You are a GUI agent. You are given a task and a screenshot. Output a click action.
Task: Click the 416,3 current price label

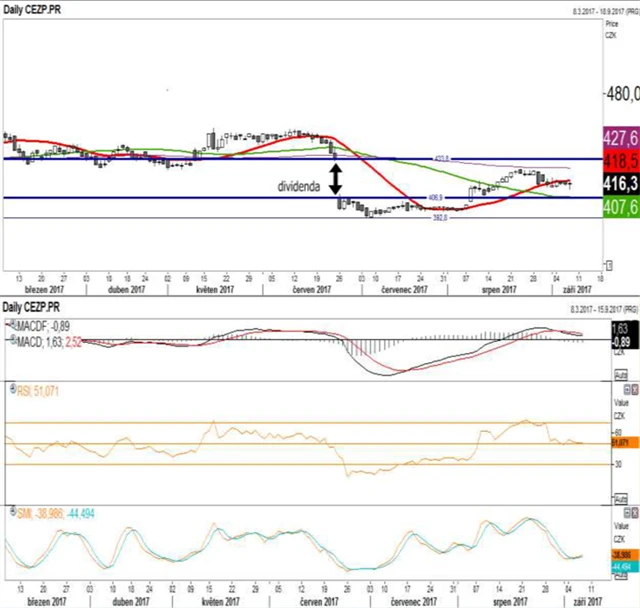point(620,184)
